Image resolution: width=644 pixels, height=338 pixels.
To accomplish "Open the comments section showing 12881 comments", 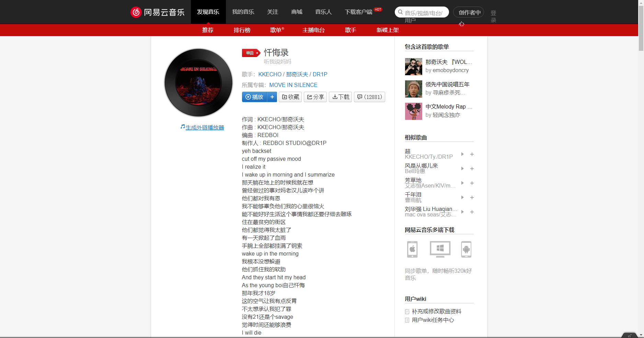I will click(369, 97).
